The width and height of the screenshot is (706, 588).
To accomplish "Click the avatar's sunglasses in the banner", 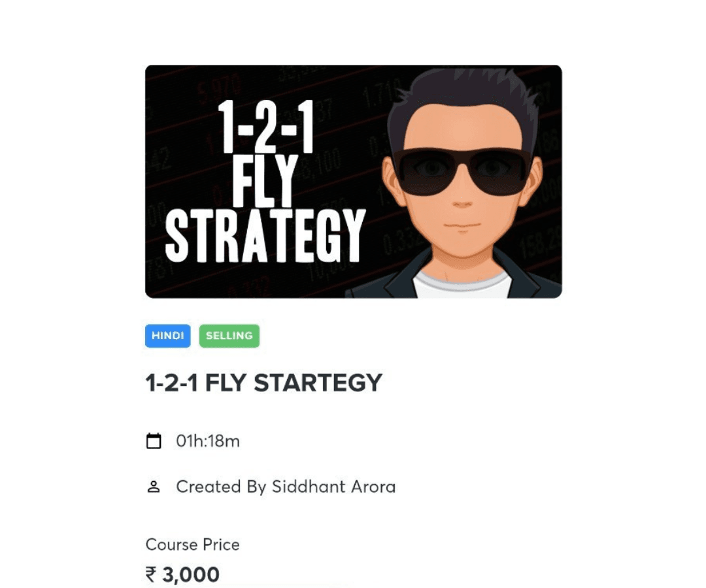I will (x=462, y=171).
